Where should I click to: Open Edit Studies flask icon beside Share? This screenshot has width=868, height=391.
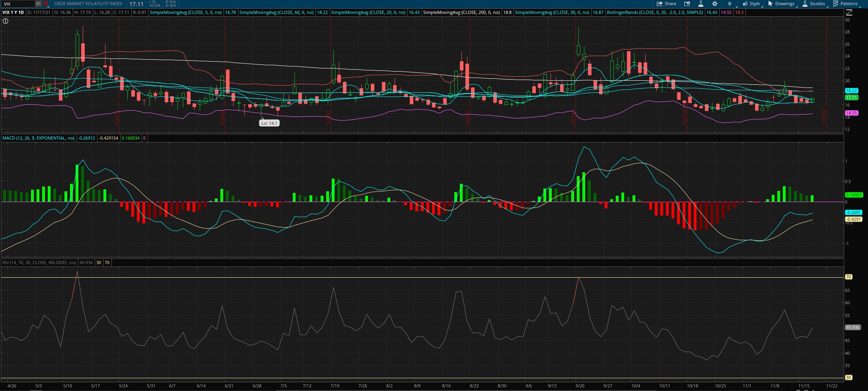point(701,4)
